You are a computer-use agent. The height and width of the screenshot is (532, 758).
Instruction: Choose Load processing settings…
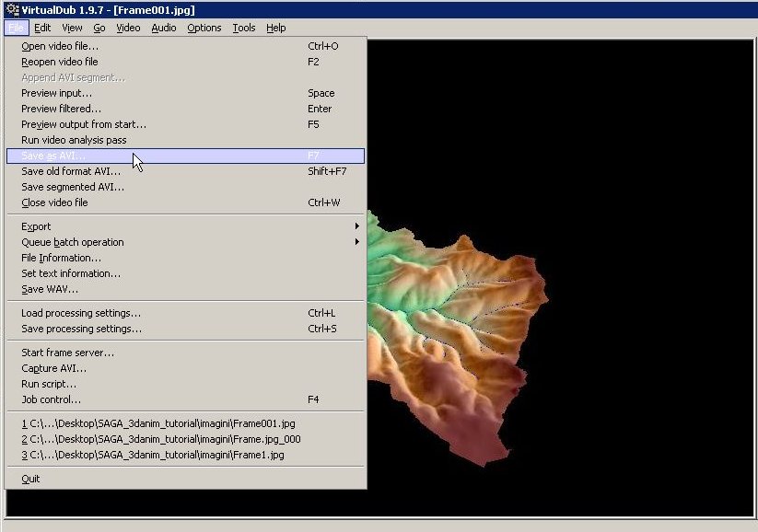(x=186, y=313)
